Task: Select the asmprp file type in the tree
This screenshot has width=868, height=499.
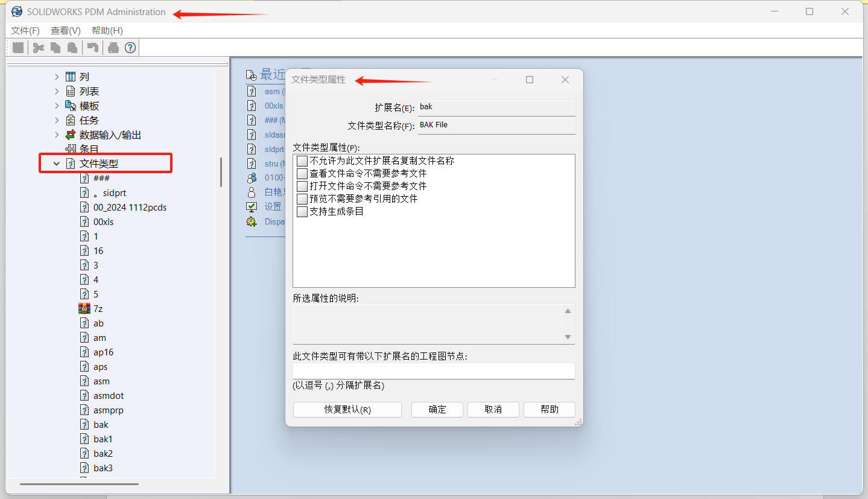Action: (x=109, y=410)
